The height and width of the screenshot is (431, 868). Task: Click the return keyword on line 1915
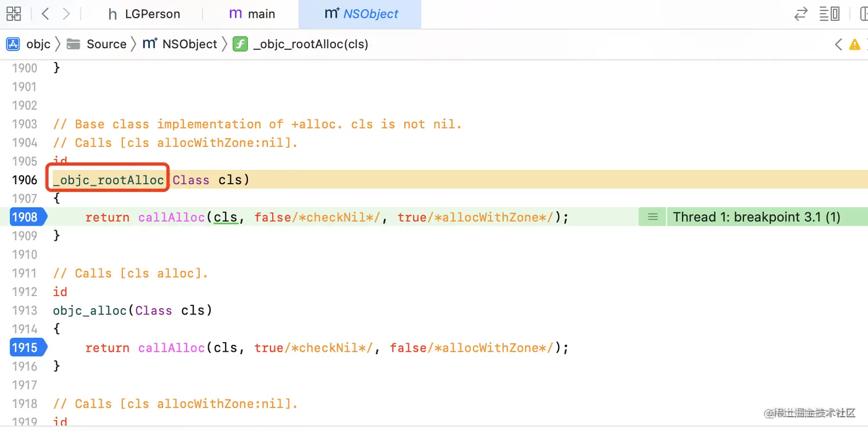(107, 348)
